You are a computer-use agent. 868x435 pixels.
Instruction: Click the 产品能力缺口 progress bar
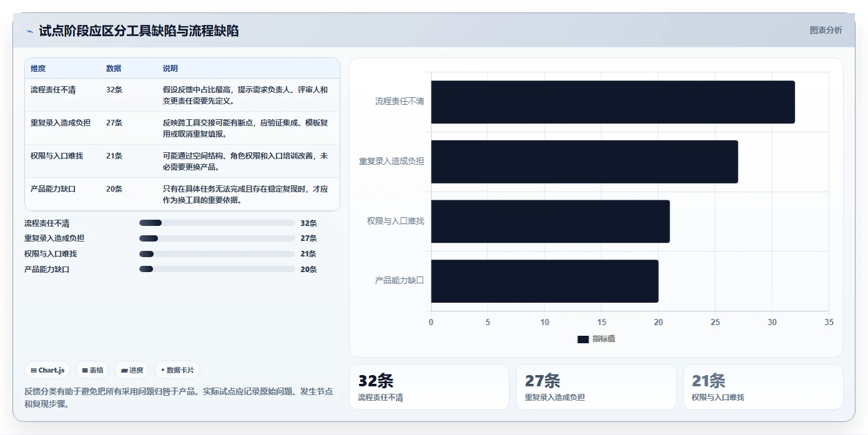click(217, 270)
